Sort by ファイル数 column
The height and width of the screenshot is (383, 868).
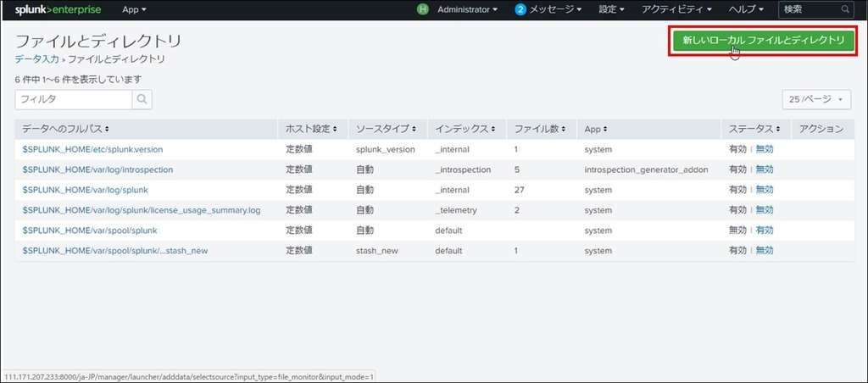click(540, 129)
